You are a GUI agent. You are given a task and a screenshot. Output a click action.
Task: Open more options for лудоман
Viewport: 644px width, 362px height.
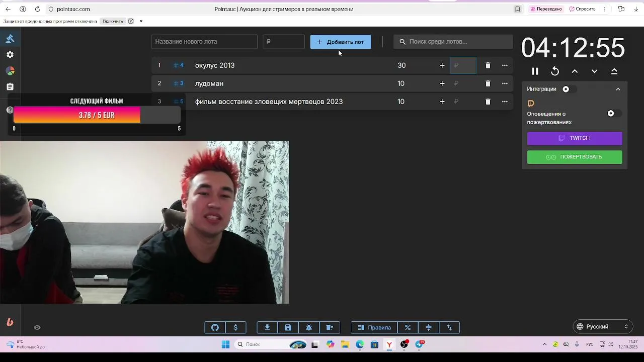[x=505, y=83]
